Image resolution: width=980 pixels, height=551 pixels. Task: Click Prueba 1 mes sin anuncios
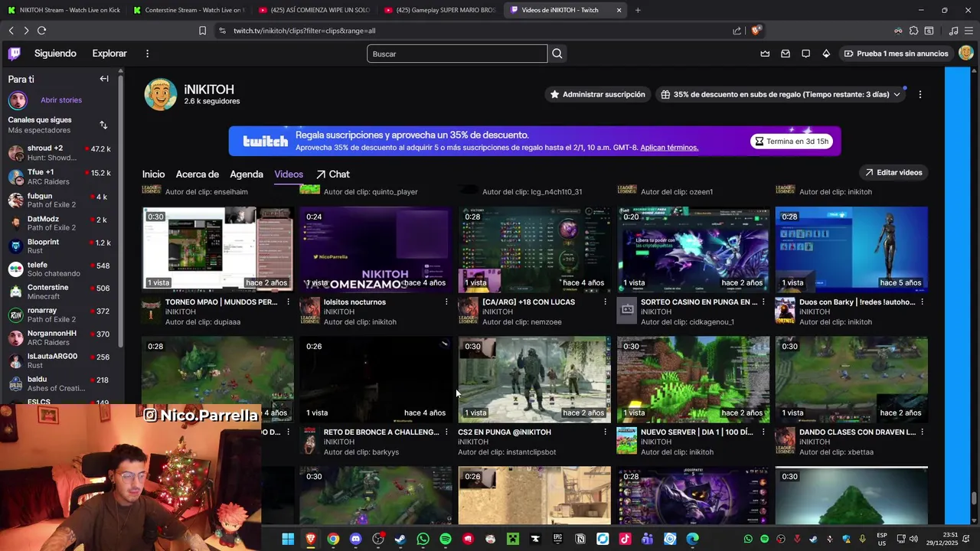click(x=896, y=54)
